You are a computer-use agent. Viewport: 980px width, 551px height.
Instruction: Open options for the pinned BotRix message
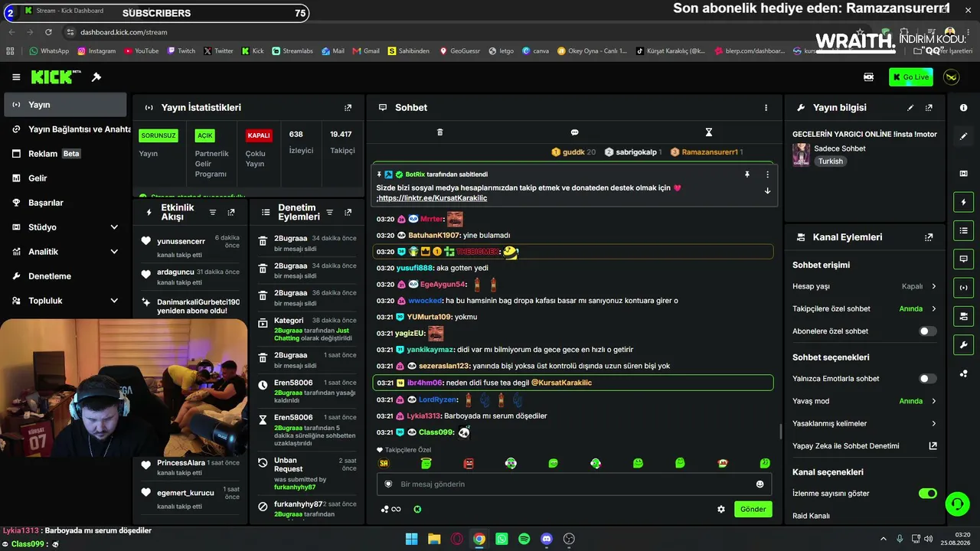click(767, 174)
